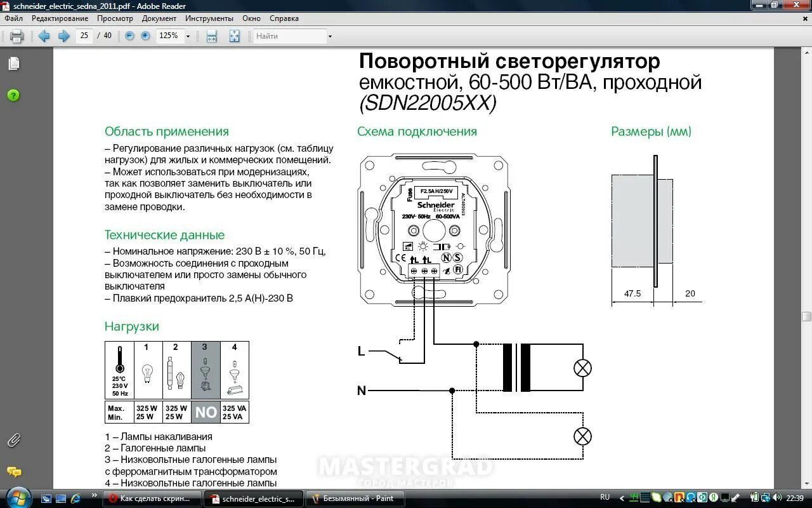Click the text '2 – Галогенные лампы'

155,448
